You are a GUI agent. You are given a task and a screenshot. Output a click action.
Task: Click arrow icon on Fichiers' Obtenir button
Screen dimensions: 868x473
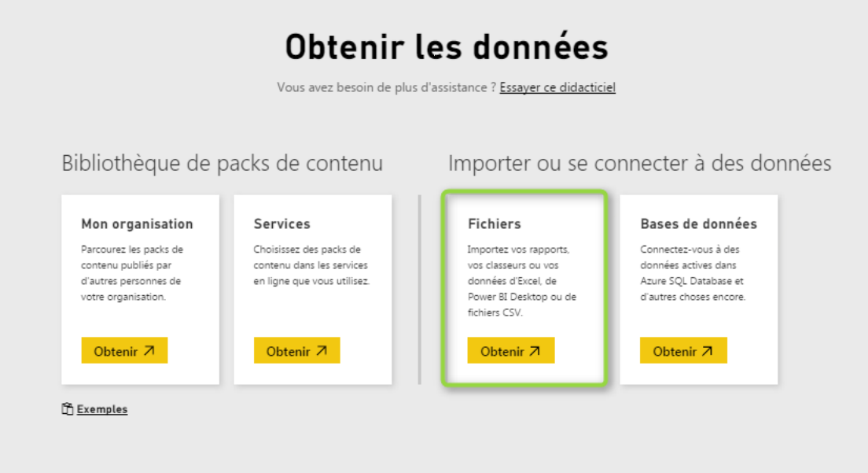click(x=535, y=351)
